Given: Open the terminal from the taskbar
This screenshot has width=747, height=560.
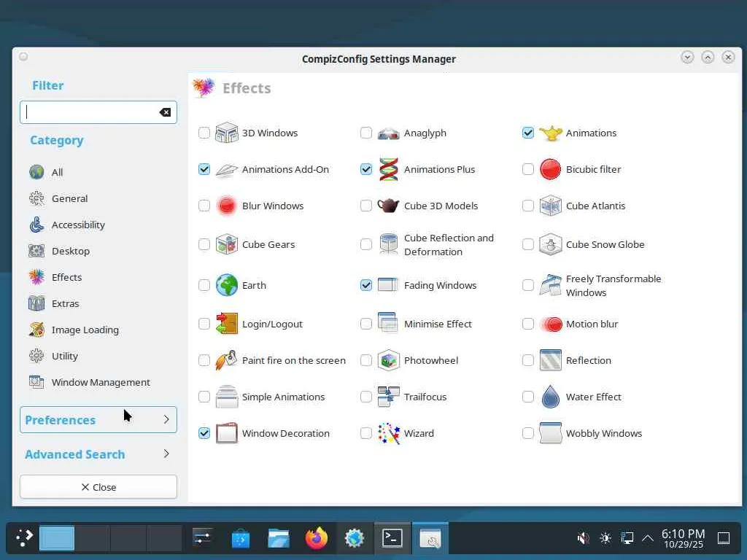Looking at the screenshot, I should tap(392, 539).
